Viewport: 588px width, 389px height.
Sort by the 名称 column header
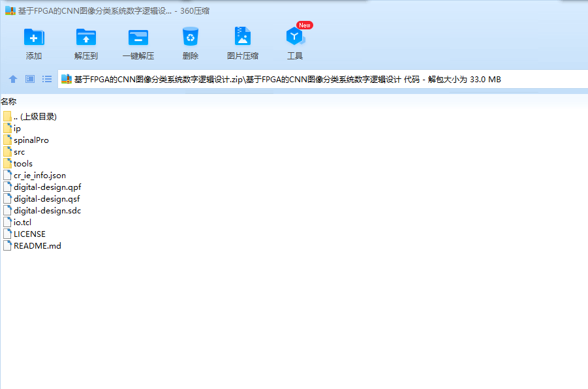pos(8,101)
